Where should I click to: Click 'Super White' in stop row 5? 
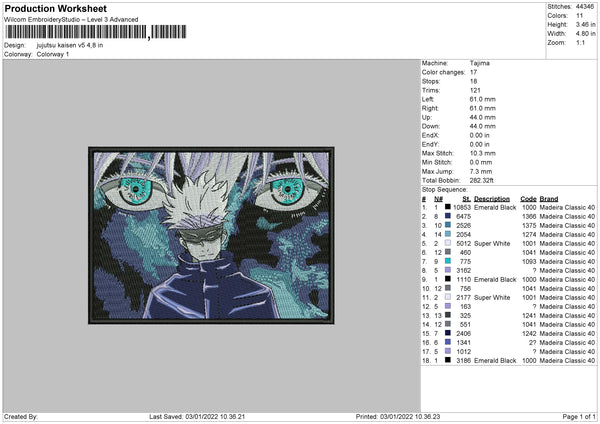(x=492, y=243)
